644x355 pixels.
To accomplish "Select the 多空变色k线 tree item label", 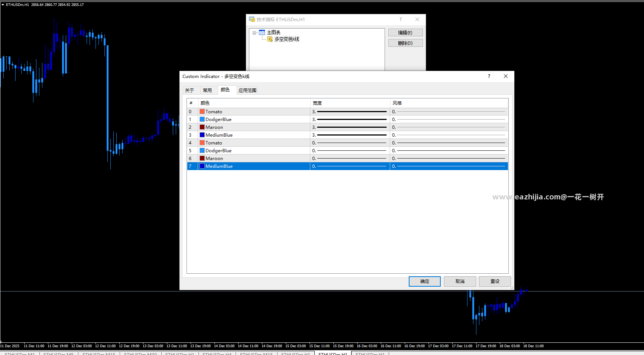I will pyautogui.click(x=287, y=39).
